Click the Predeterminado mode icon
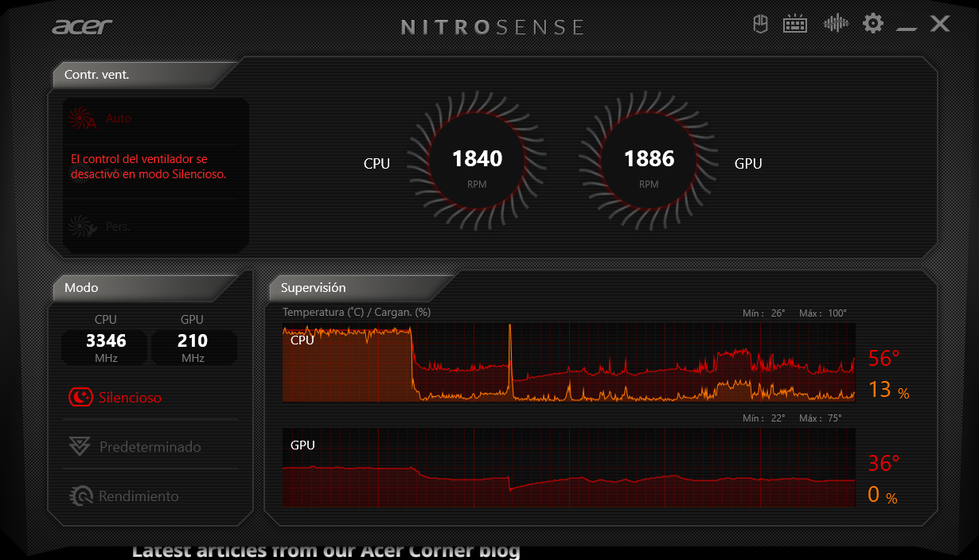The height and width of the screenshot is (560, 979). click(x=80, y=446)
